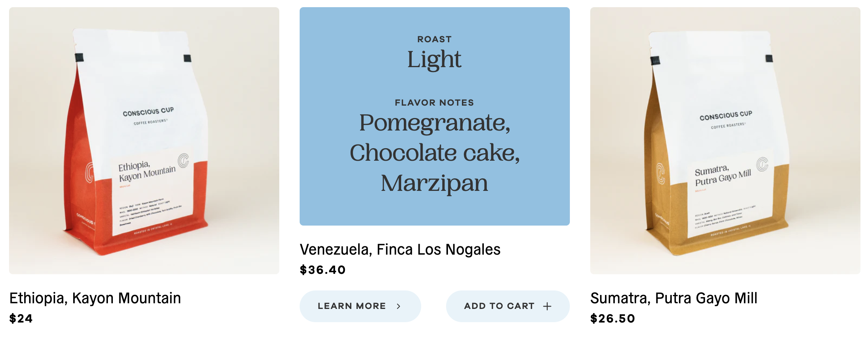The image size is (868, 341).
Task: Click the side emblem on the gold Sumatra bag
Action: point(660,174)
